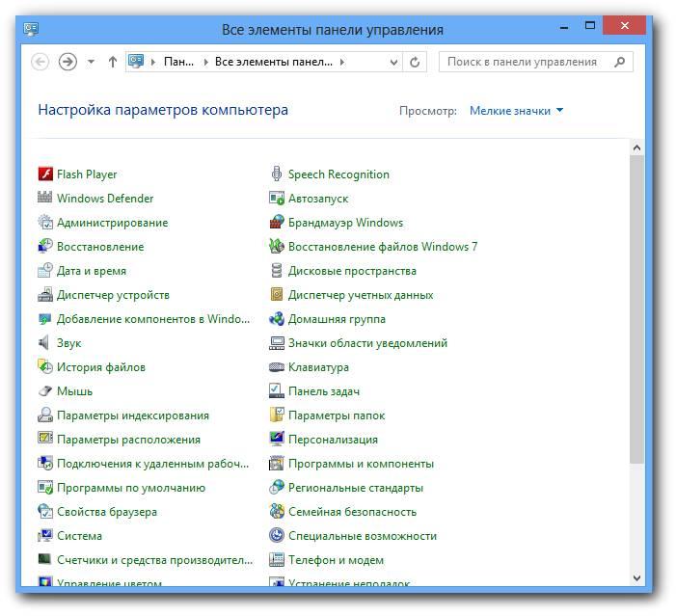676x616 pixels.
Task: Click the address bar Control Panel icon
Action: coord(136,62)
